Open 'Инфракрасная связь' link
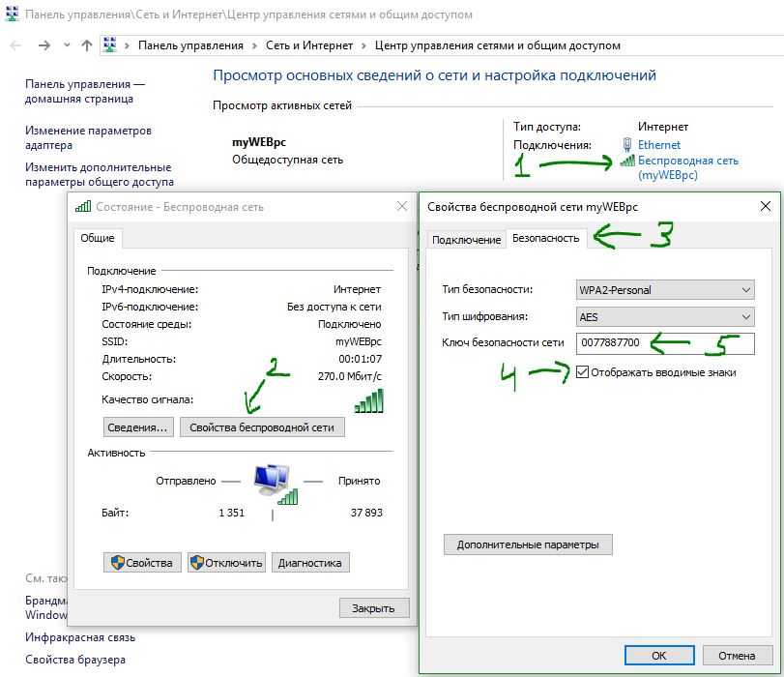The image size is (784, 677). tap(80, 637)
